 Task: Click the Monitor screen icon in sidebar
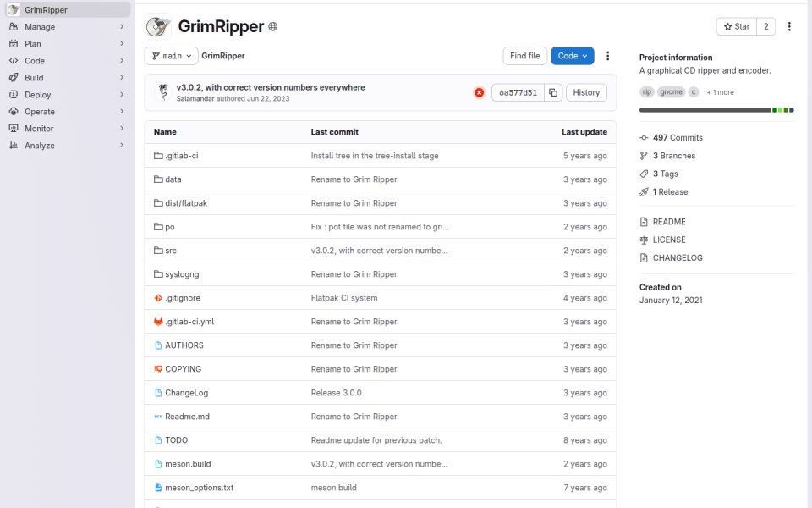[x=14, y=129]
